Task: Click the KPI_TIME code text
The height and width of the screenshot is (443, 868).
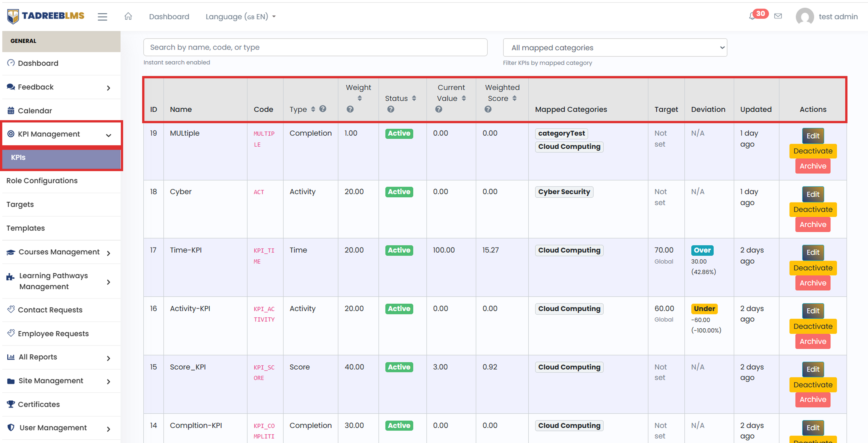Action: point(264,256)
